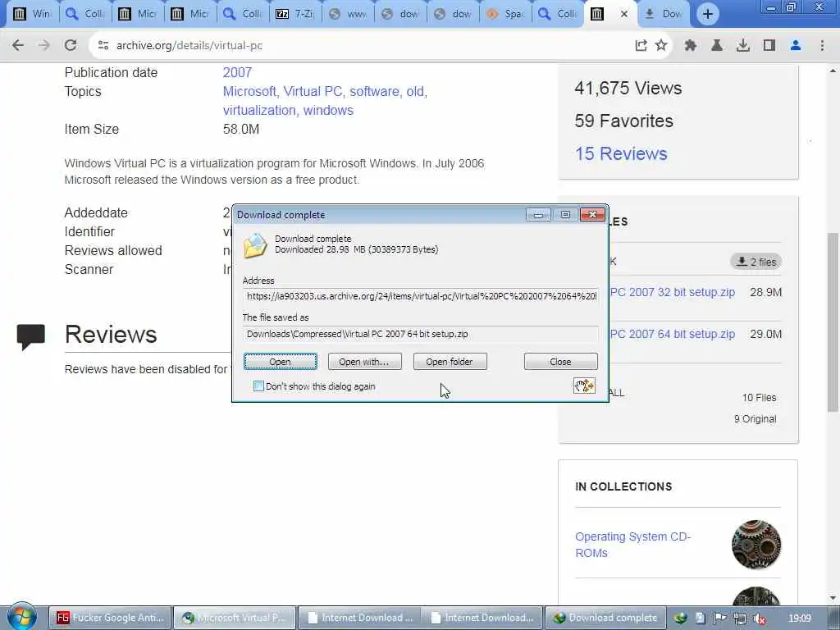840x630 pixels.
Task: Click the 19:09 taskbar clock
Action: pyautogui.click(x=799, y=619)
